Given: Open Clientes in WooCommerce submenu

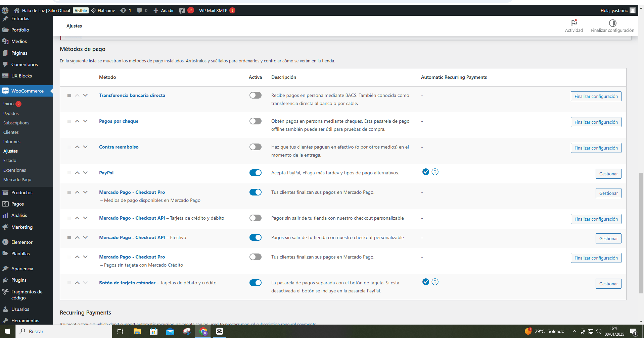Looking at the screenshot, I should pyautogui.click(x=11, y=132).
